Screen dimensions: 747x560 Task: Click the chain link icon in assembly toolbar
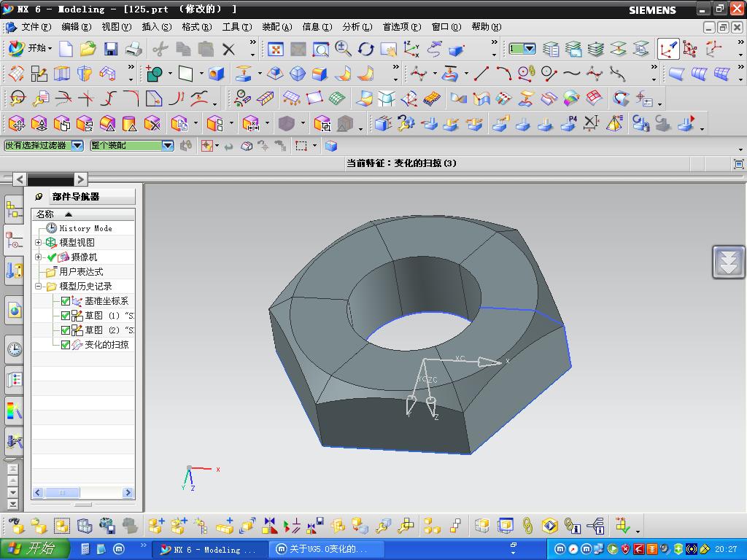[527, 526]
